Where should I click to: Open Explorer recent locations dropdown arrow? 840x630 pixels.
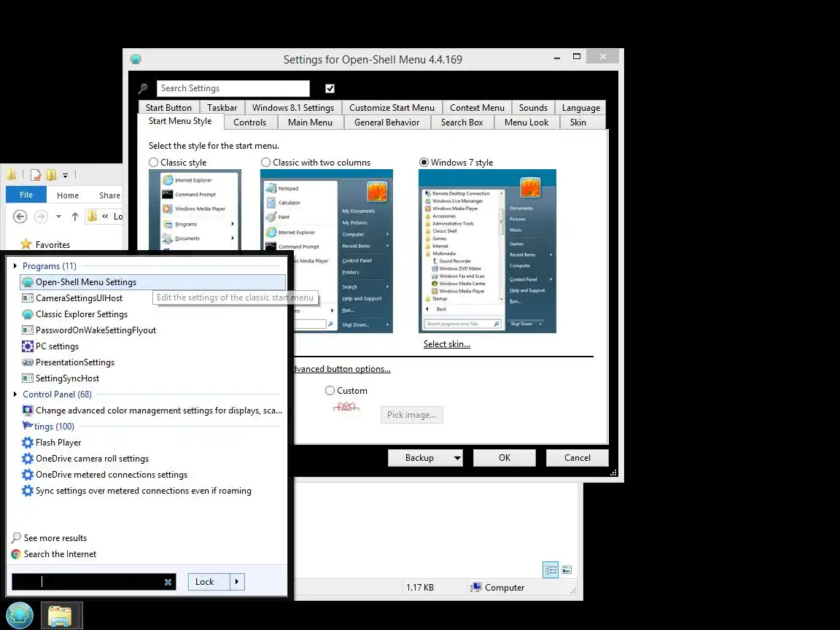[58, 217]
